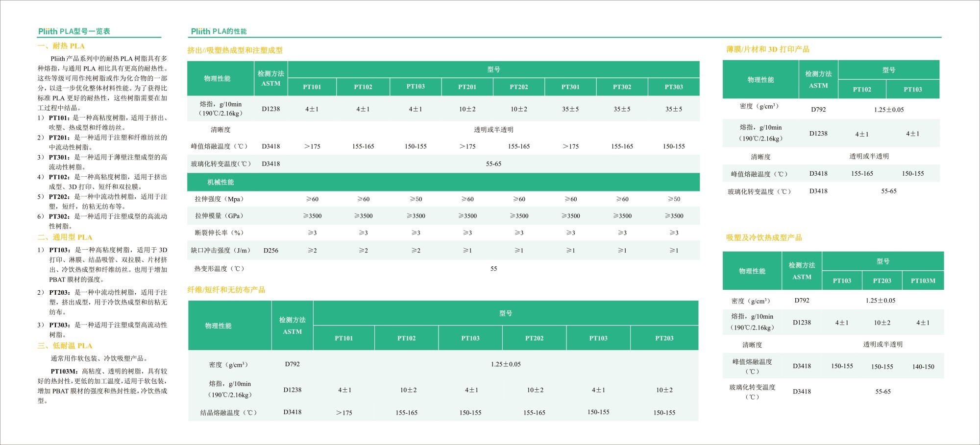The image size is (980, 445).
Task: Click the PT102 header in the film/3D table
Action: pyautogui.click(x=862, y=90)
